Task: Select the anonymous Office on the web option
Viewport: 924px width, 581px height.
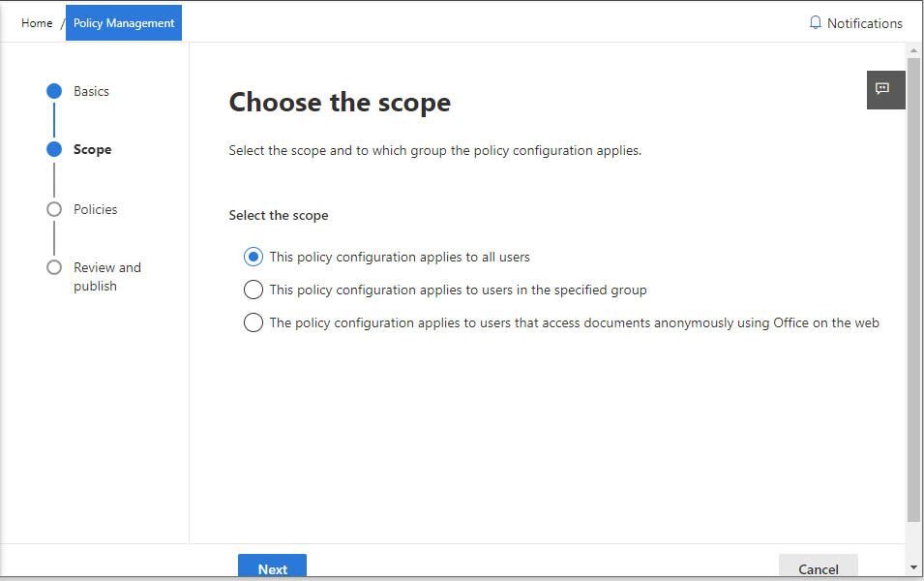Action: pyautogui.click(x=253, y=322)
